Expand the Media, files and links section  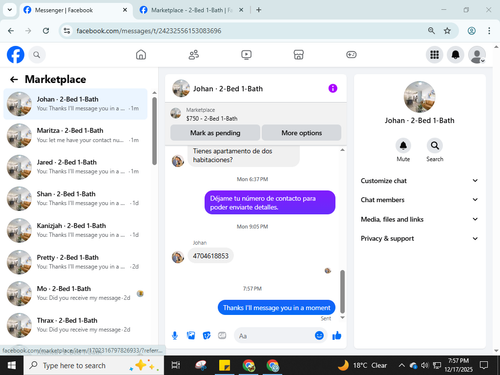tap(419, 219)
